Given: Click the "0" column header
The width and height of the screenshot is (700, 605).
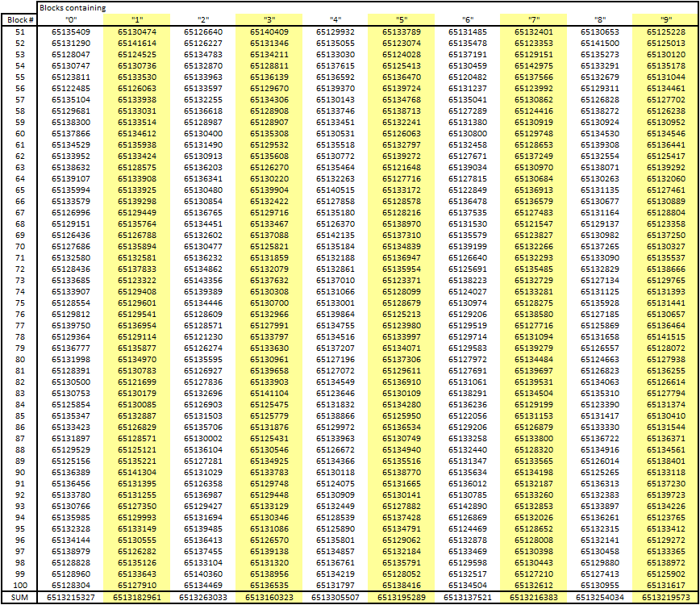Looking at the screenshot, I should pos(70,19).
